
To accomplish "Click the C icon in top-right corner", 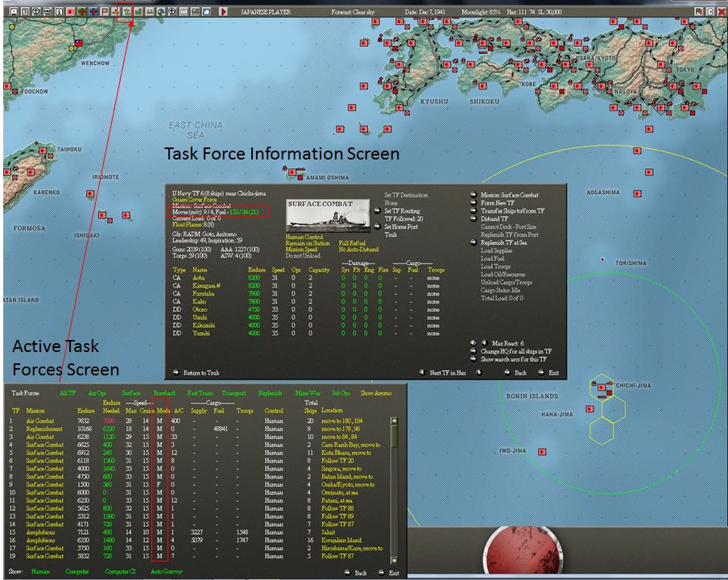I will click(x=710, y=11).
